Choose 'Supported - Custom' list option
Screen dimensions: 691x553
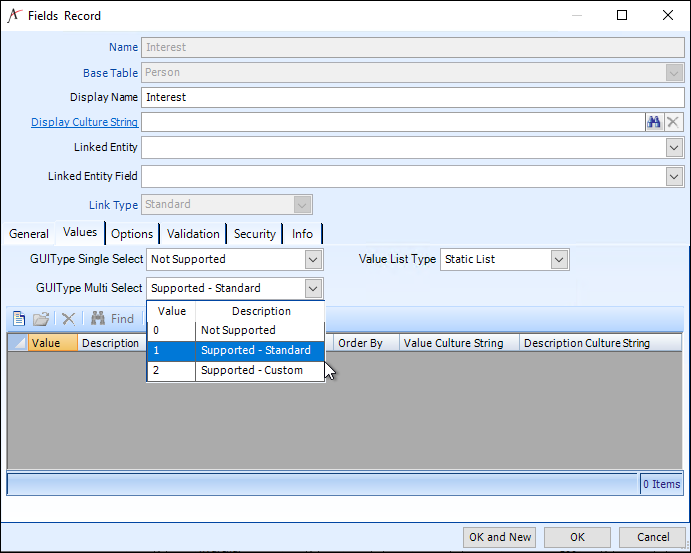pos(236,371)
